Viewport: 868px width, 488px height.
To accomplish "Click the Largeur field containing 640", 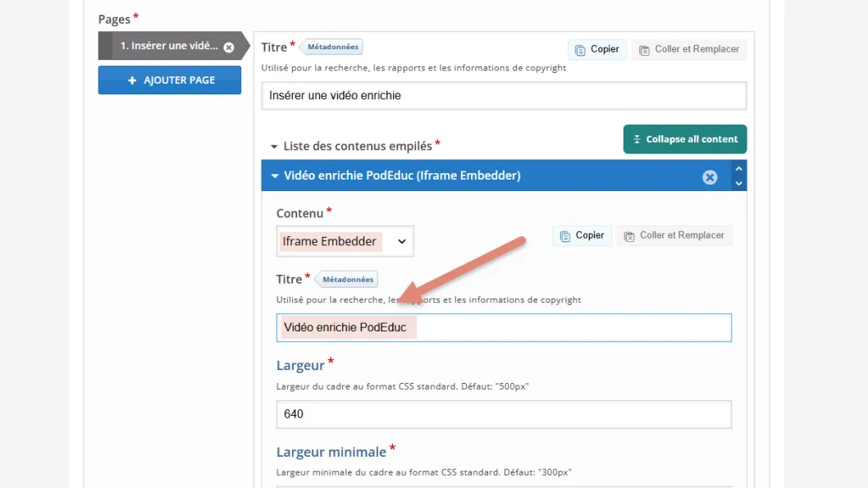I will pos(504,414).
